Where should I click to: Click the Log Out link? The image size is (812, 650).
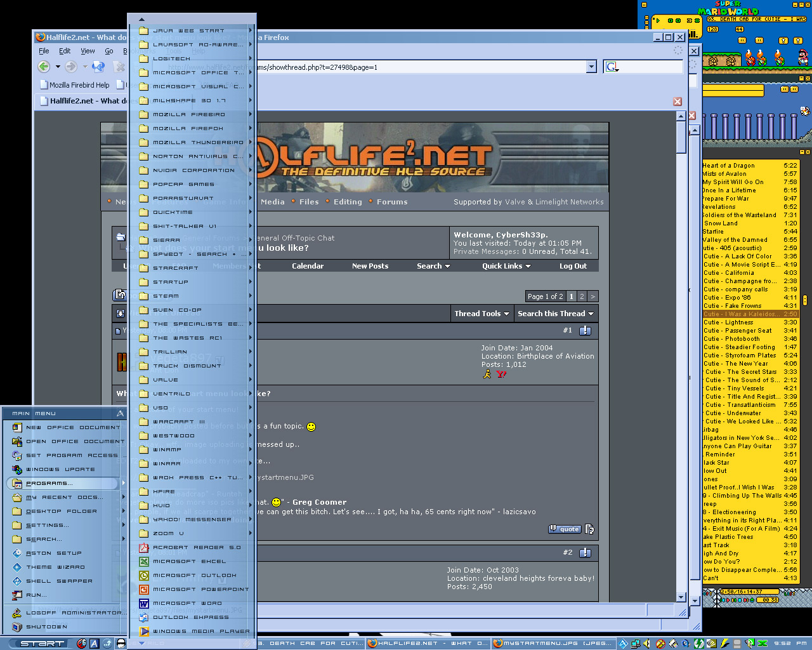point(573,266)
